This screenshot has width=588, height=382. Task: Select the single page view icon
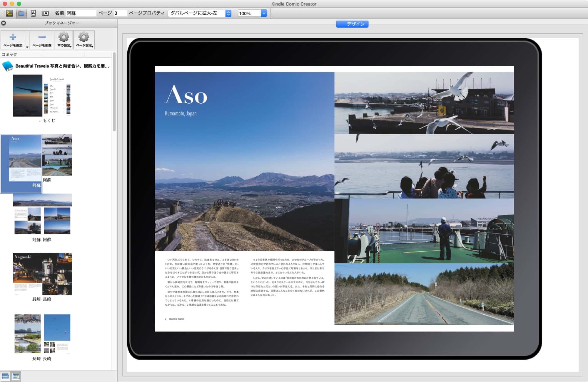coord(33,13)
